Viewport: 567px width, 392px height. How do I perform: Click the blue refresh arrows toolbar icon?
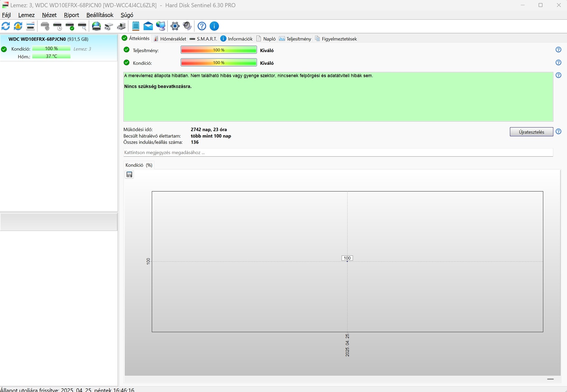tap(6, 26)
